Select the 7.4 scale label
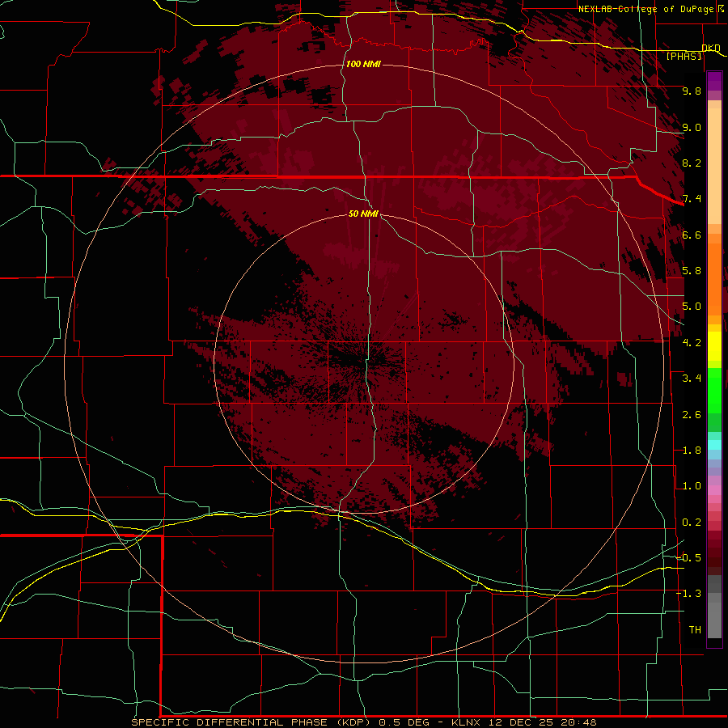This screenshot has width=728, height=728. [x=692, y=199]
